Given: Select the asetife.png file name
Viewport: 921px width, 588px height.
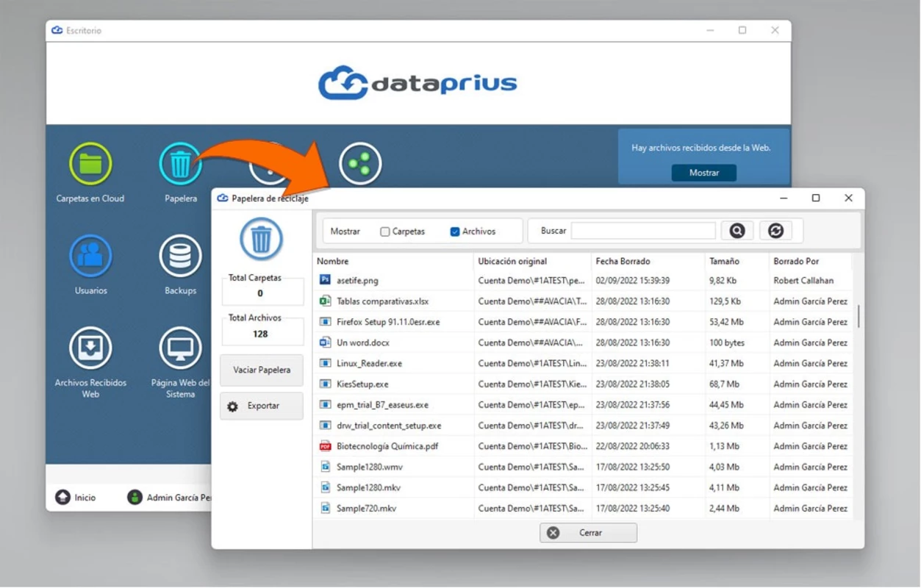Looking at the screenshot, I should pos(357,280).
